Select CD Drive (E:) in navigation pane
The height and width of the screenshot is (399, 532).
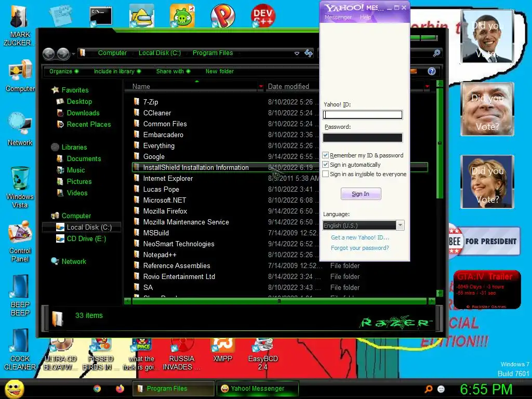coord(86,239)
